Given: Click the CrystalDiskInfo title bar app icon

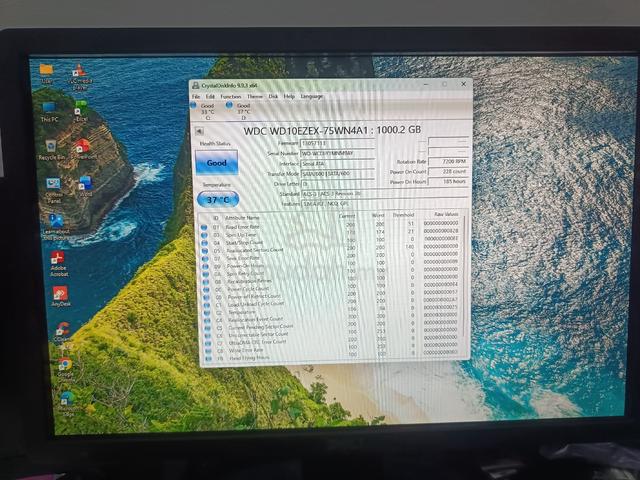Looking at the screenshot, I should (196, 85).
